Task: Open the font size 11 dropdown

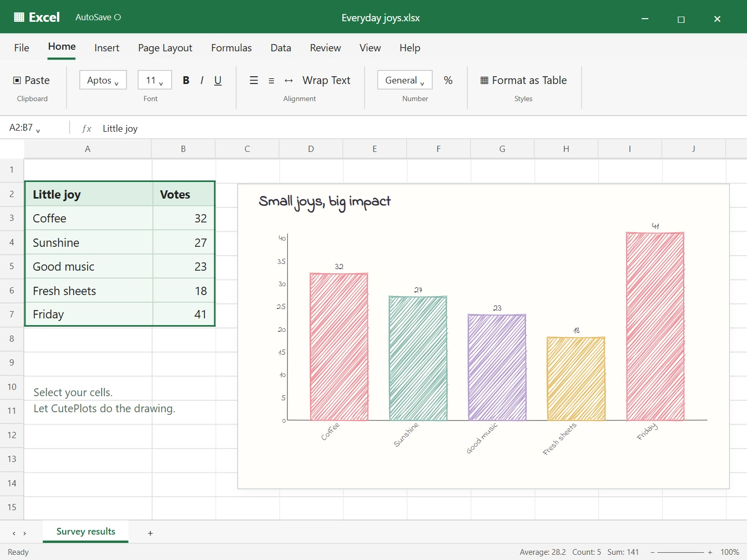Action: point(155,80)
